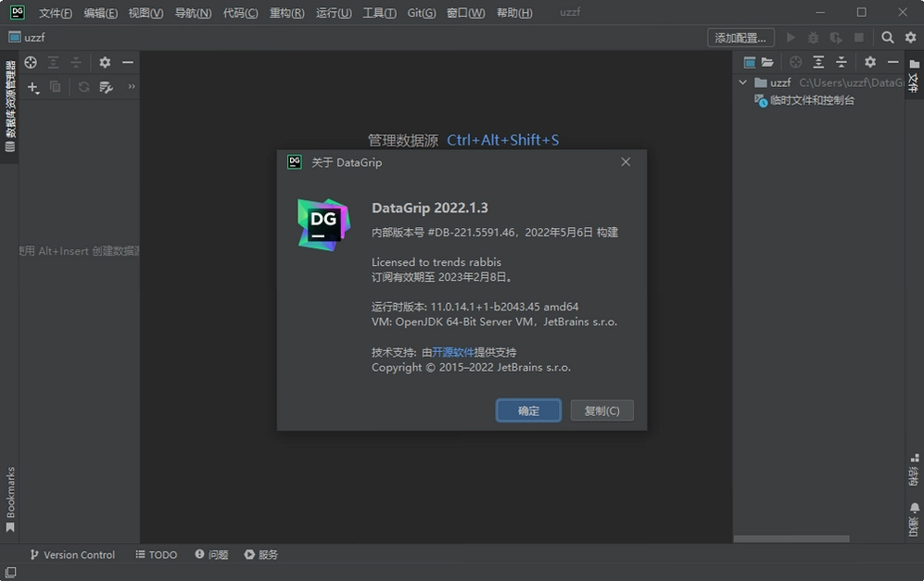The image size is (924, 581).
Task: Open the 导航(N) menu
Action: [193, 12]
